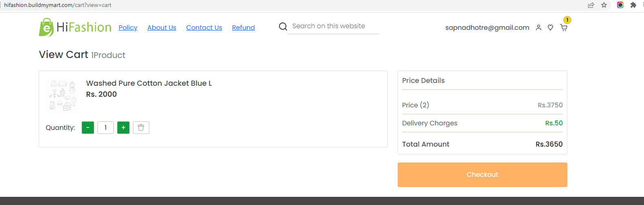This screenshot has height=205, width=644.
Task: Open the Contact Us page
Action: 204,27
